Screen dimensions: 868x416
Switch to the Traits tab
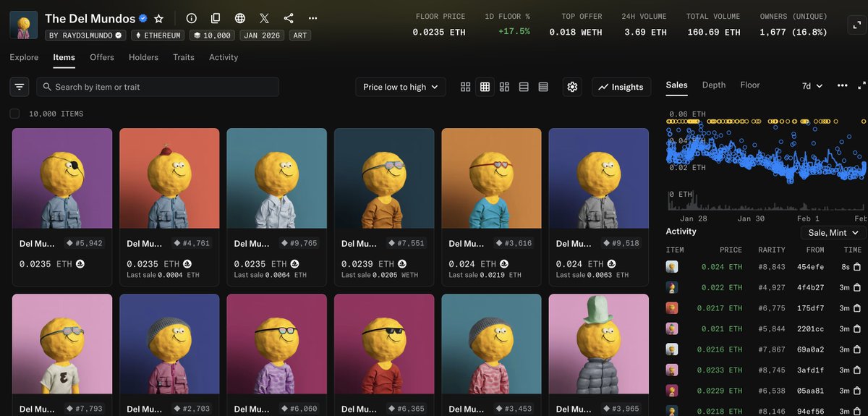(x=184, y=57)
